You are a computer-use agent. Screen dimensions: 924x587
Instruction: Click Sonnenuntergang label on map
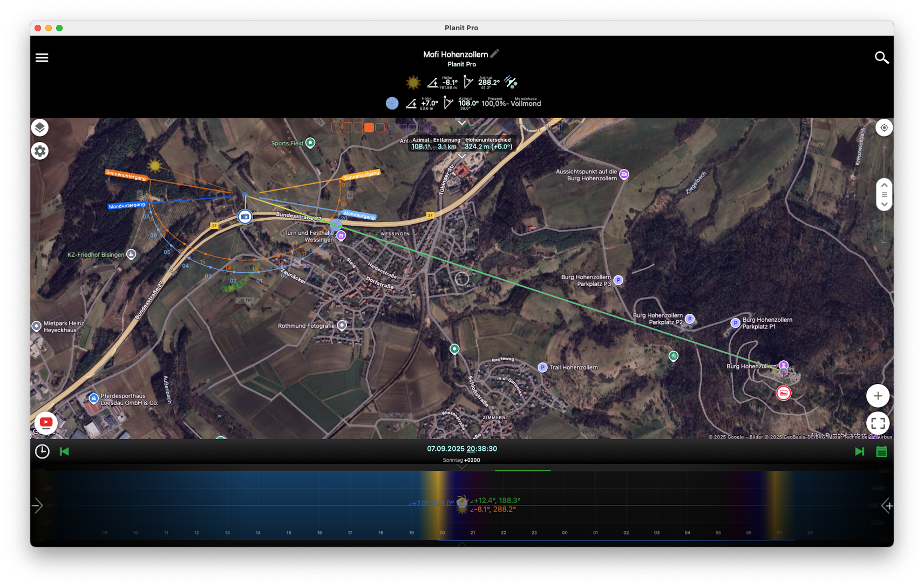pyautogui.click(x=126, y=175)
